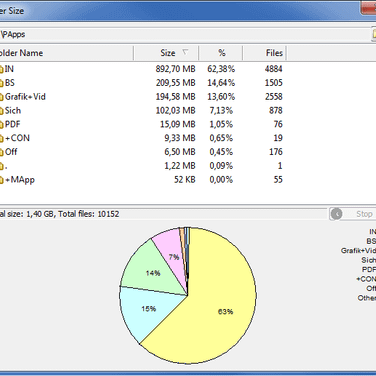The image size is (376, 376).
Task: Click the 62,38% percentage cell
Action: [221, 69]
